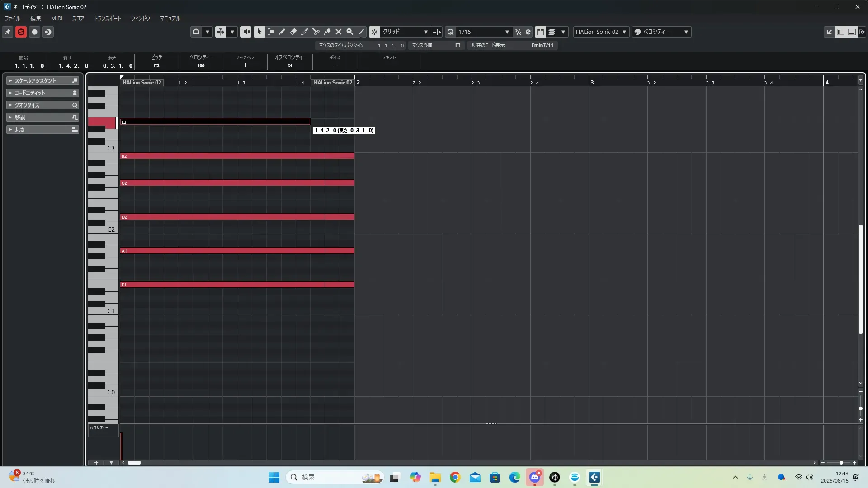Select the Split scissors tool
The width and height of the screenshot is (868, 488).
click(x=316, y=32)
